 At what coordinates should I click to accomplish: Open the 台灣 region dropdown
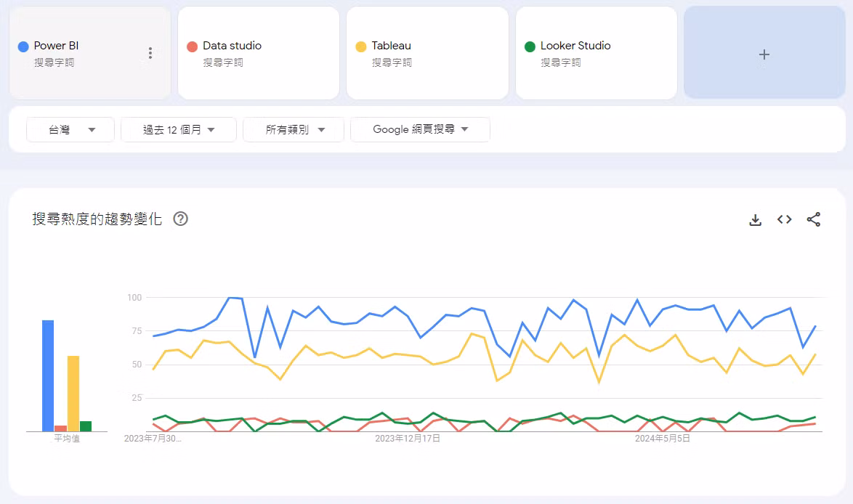coord(70,129)
